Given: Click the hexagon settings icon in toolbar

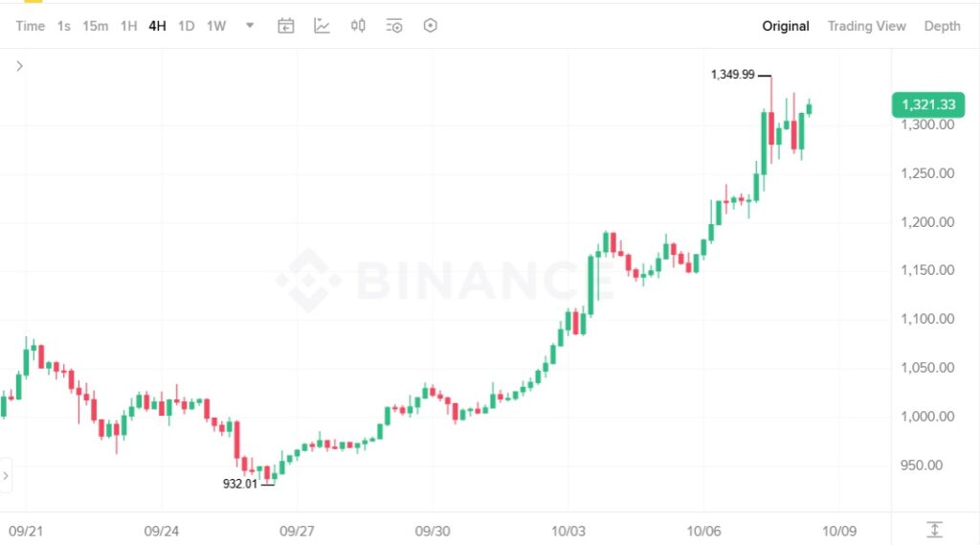Looking at the screenshot, I should (431, 26).
